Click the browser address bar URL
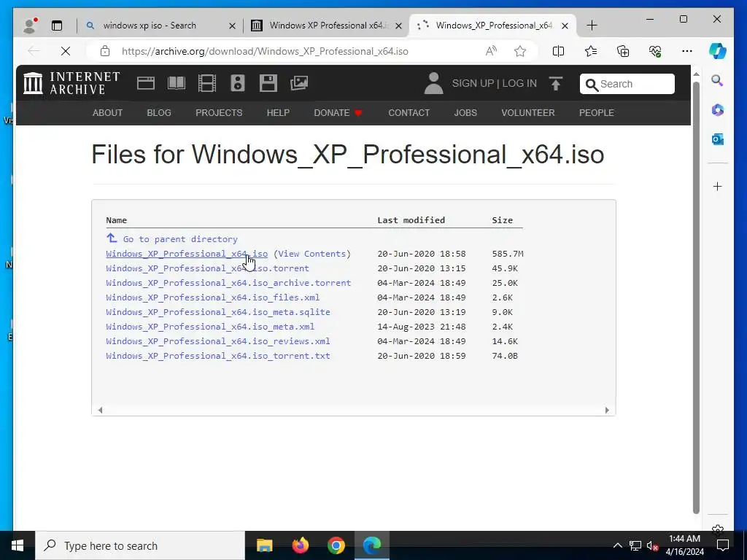Screen dimensions: 747x560 (265, 51)
